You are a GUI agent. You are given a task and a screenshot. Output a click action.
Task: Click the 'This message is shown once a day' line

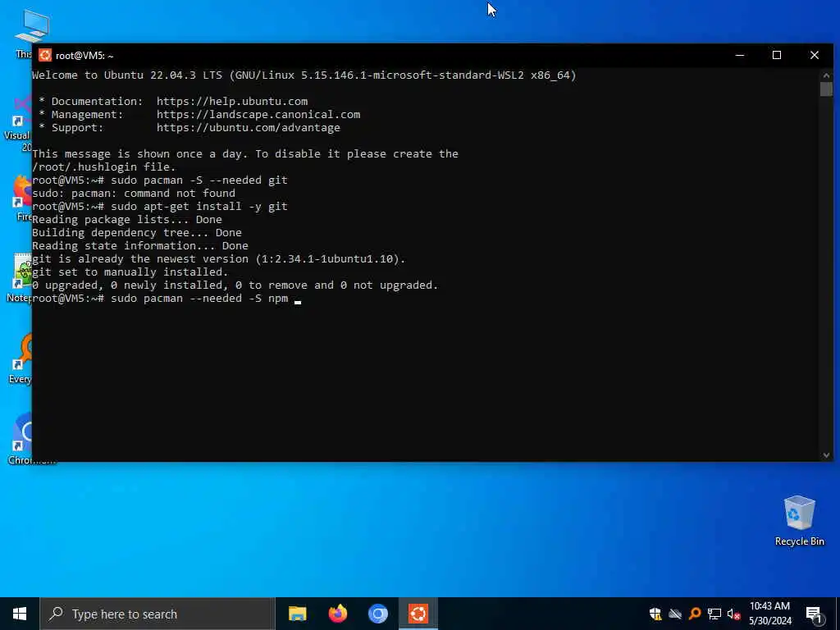coord(244,153)
